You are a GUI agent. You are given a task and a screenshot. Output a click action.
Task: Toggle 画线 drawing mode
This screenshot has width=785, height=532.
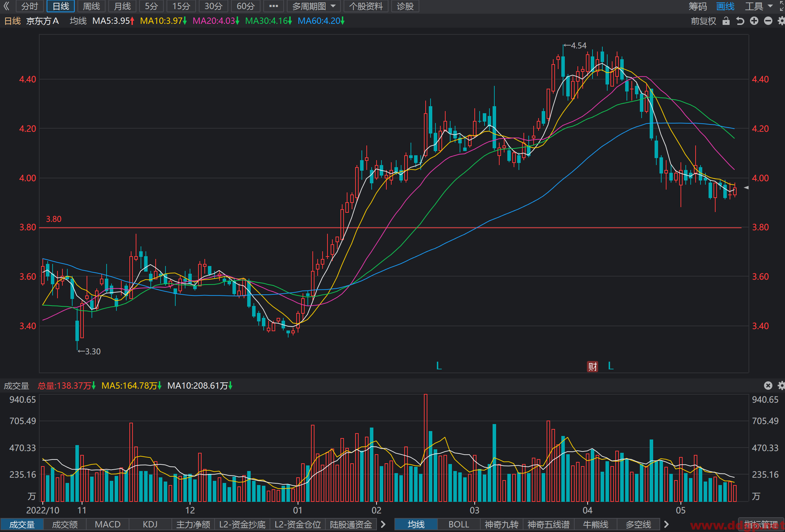725,6
